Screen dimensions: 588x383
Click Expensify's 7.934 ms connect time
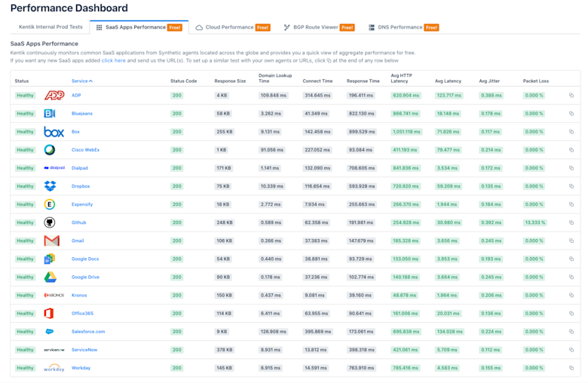[x=314, y=204]
